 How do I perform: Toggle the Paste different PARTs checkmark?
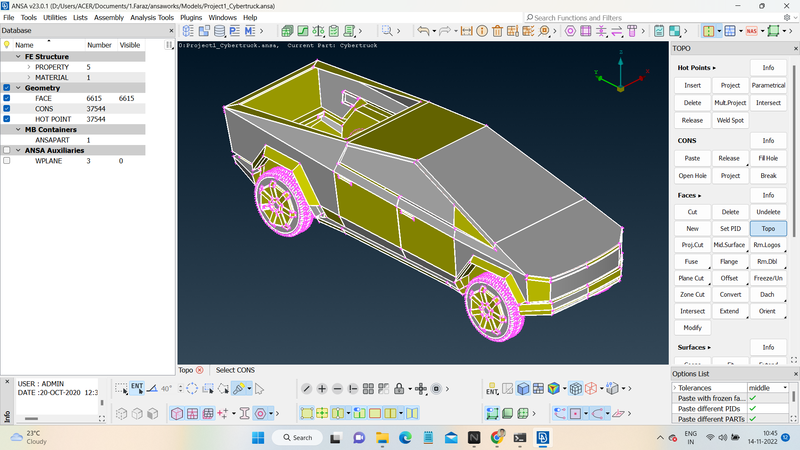coord(753,419)
